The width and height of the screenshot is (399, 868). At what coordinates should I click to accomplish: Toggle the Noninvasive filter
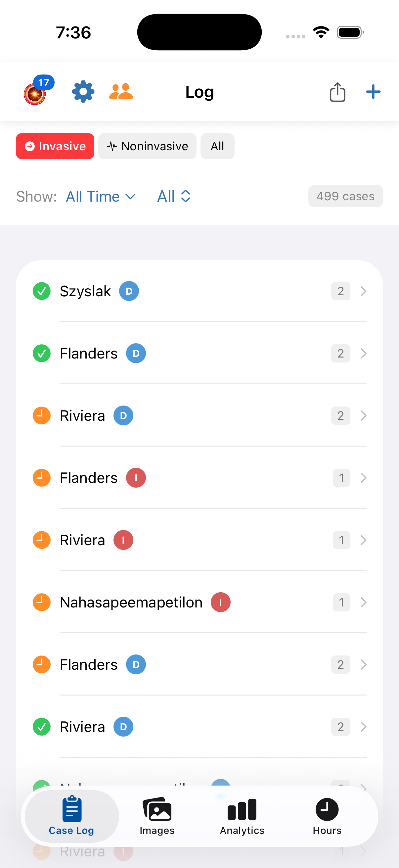pos(147,146)
